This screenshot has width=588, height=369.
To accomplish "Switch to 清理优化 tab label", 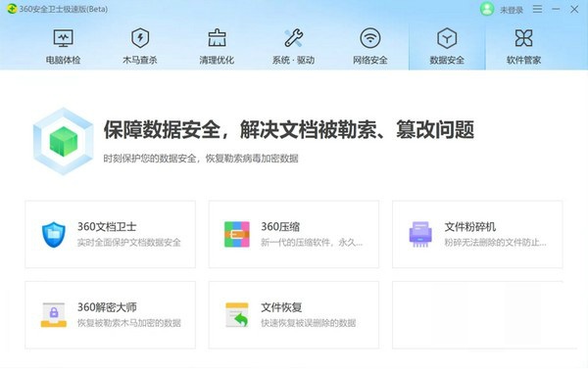I will point(217,60).
